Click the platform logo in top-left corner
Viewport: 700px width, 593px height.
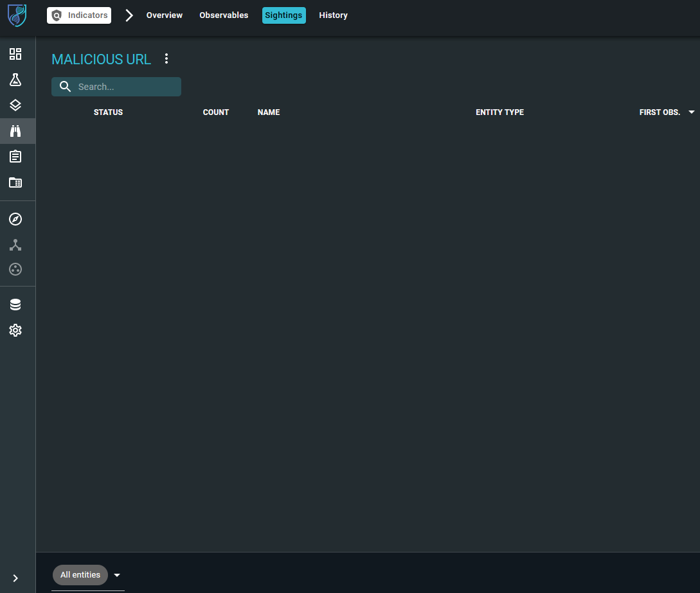(x=16, y=16)
